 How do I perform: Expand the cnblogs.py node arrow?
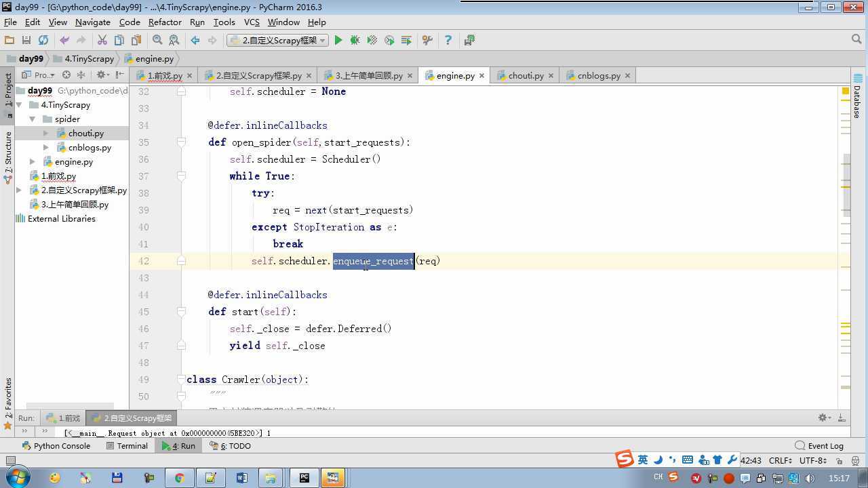point(45,148)
